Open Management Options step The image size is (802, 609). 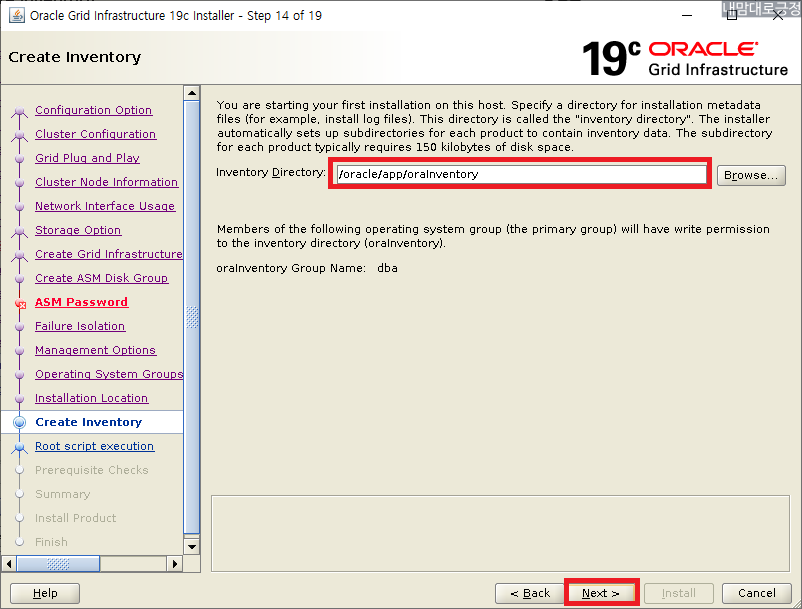96,351
